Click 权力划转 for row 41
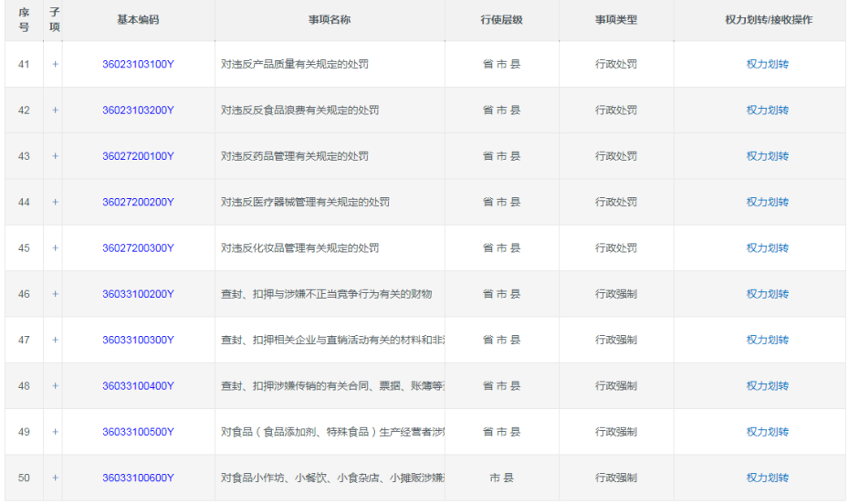849x504 pixels. (767, 65)
